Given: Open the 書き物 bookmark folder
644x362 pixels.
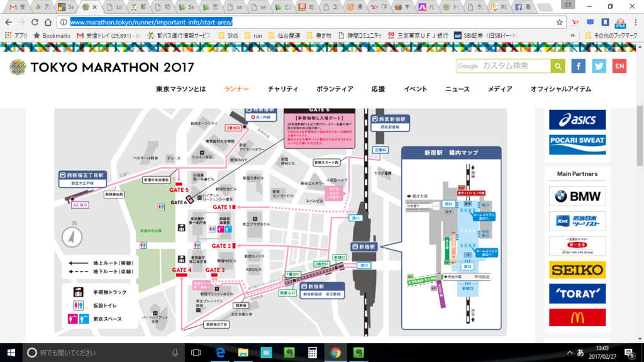Looking at the screenshot, I should coord(319,36).
